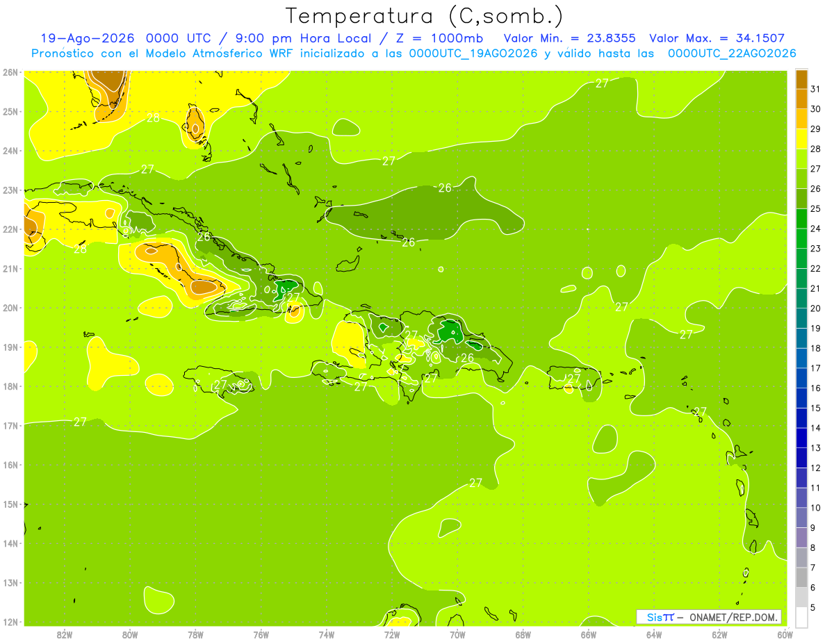Click the 'Valor Max. = 34.1507' text
This screenshot has width=834, height=644.
717,39
